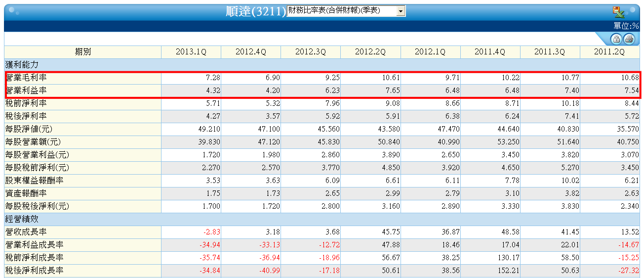Click the 稅後淨利率 row label

click(27, 116)
